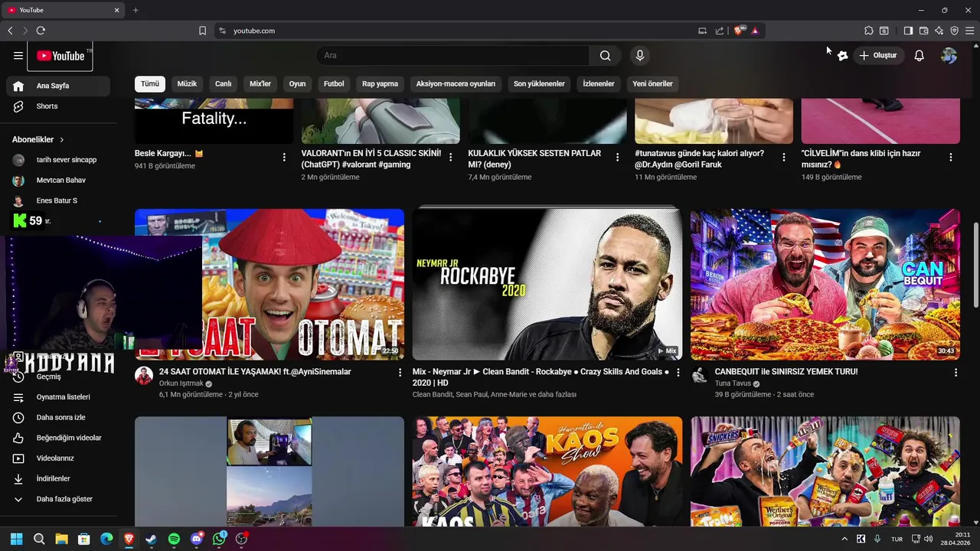Image resolution: width=980 pixels, height=551 pixels.
Task: Open Discord from the Windows taskbar
Action: [197, 539]
